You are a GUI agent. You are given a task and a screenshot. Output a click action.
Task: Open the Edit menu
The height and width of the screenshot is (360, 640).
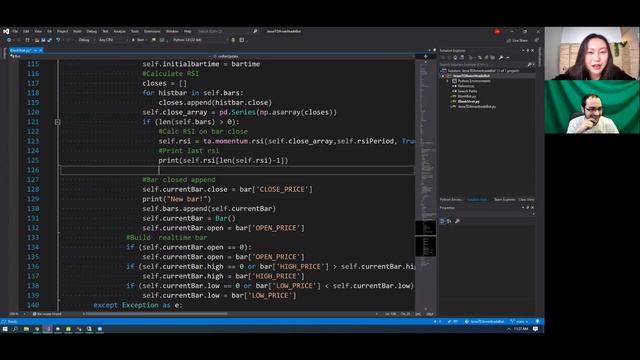pyautogui.click(x=26, y=31)
